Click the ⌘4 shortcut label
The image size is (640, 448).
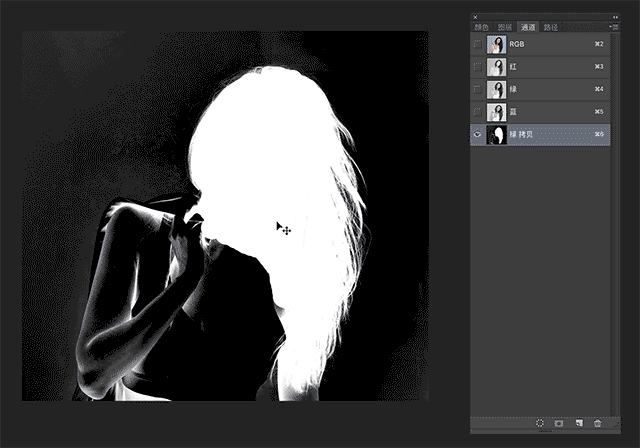[x=599, y=89]
